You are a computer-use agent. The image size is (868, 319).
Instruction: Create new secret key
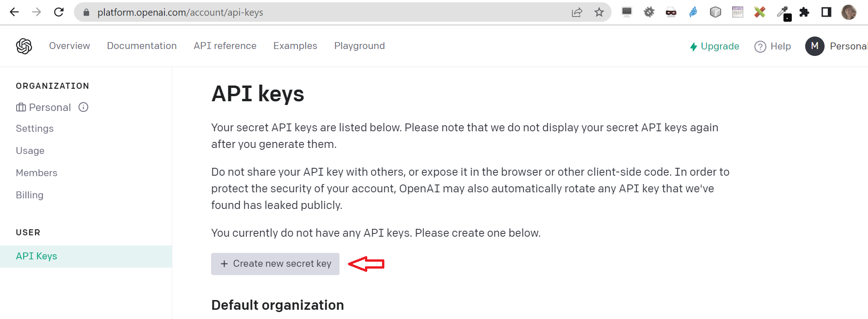[275, 264]
